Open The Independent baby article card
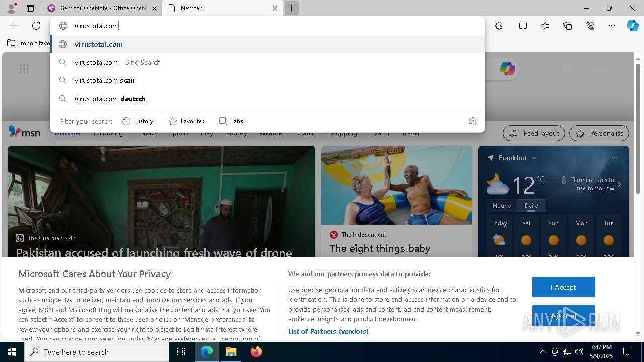644x362 pixels. point(397,202)
